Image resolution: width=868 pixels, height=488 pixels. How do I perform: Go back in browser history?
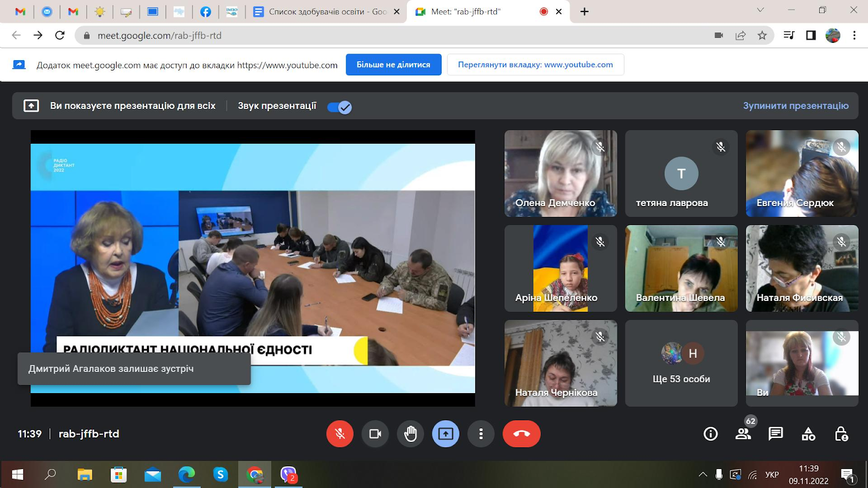point(16,35)
